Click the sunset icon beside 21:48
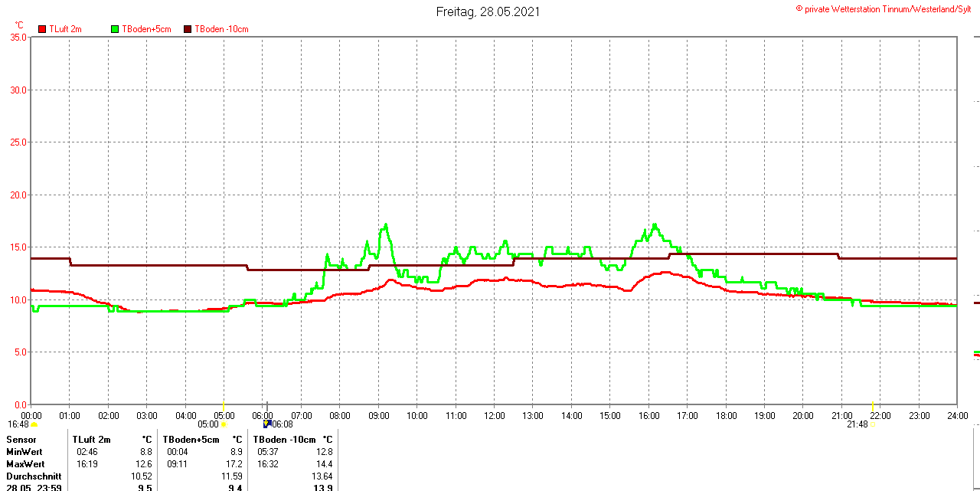The height and width of the screenshot is (491, 980). (874, 424)
